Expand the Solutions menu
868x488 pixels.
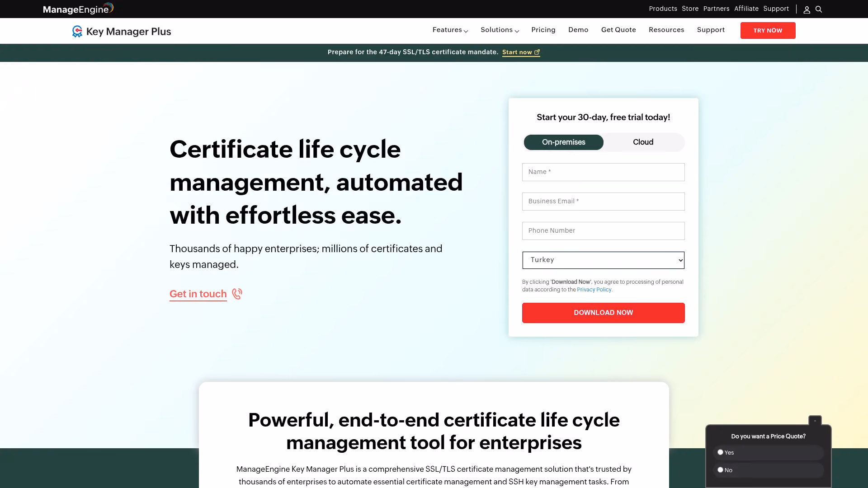tap(500, 30)
